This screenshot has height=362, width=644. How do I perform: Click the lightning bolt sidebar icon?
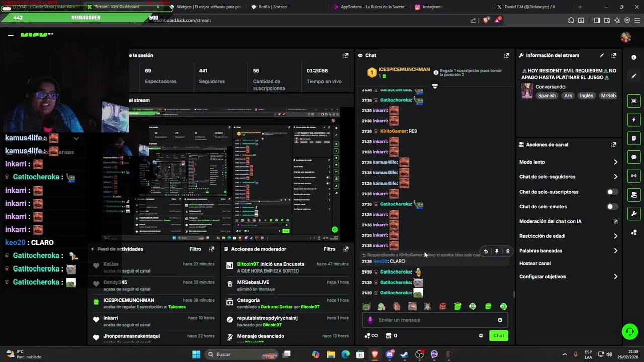(x=634, y=120)
